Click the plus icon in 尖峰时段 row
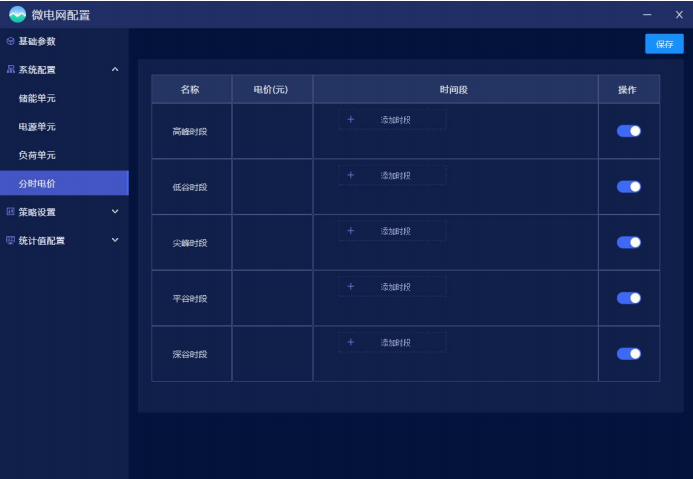This screenshot has width=693, height=479. [x=350, y=232]
